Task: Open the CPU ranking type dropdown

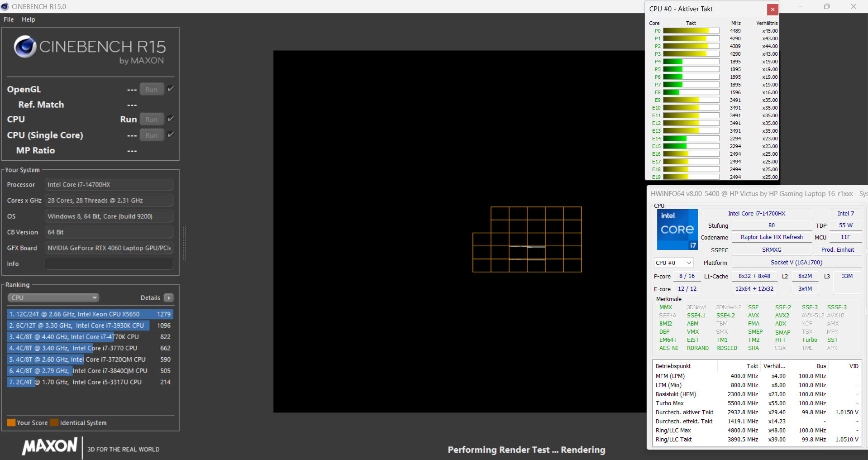Action: coord(53,298)
